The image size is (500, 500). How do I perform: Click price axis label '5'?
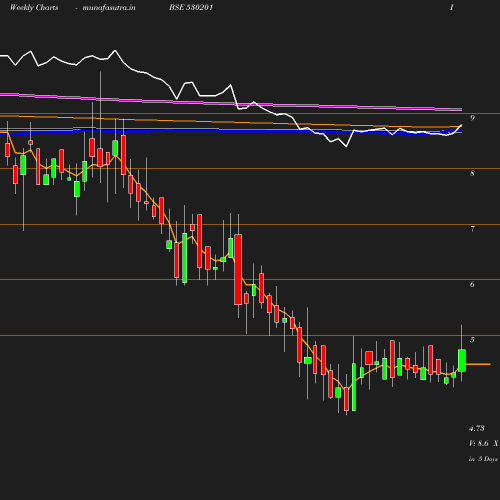point(472,340)
